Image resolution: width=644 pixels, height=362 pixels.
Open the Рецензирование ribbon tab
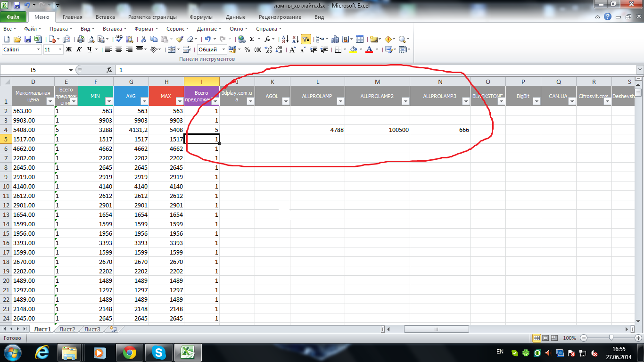(x=280, y=17)
